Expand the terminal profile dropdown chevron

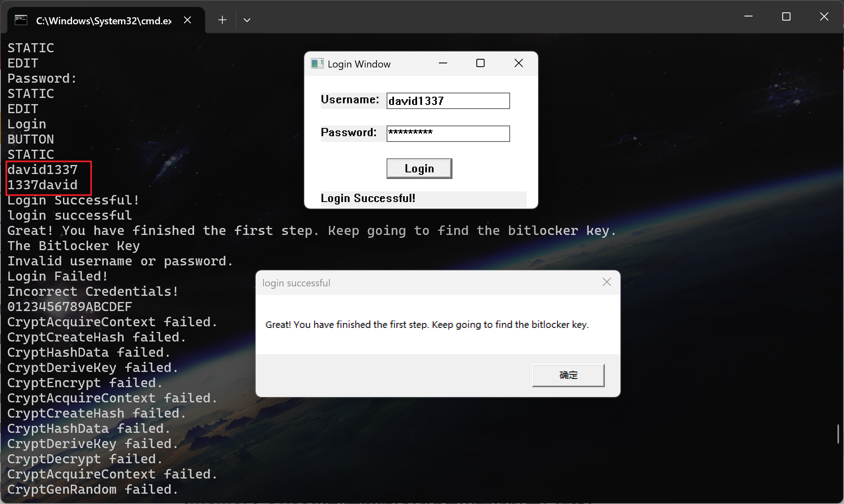pos(247,20)
